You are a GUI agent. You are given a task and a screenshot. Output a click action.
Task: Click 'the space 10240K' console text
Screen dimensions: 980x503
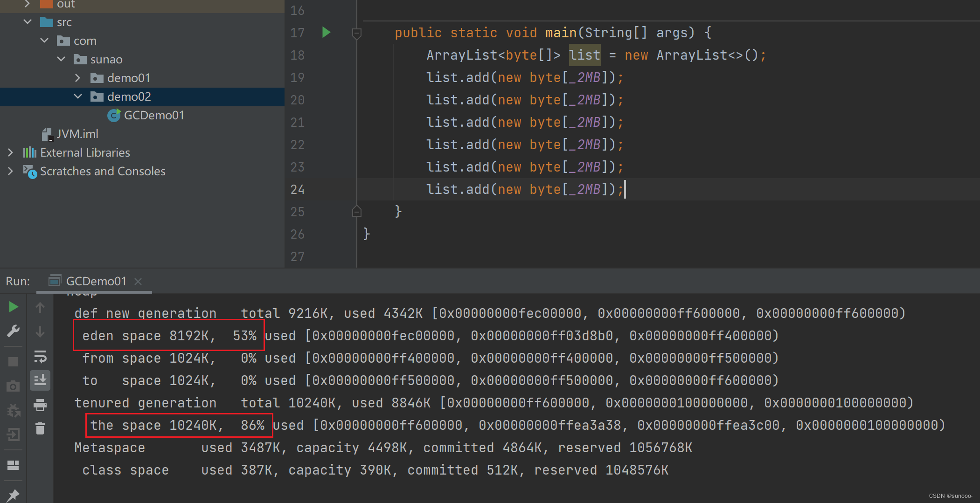153,425
